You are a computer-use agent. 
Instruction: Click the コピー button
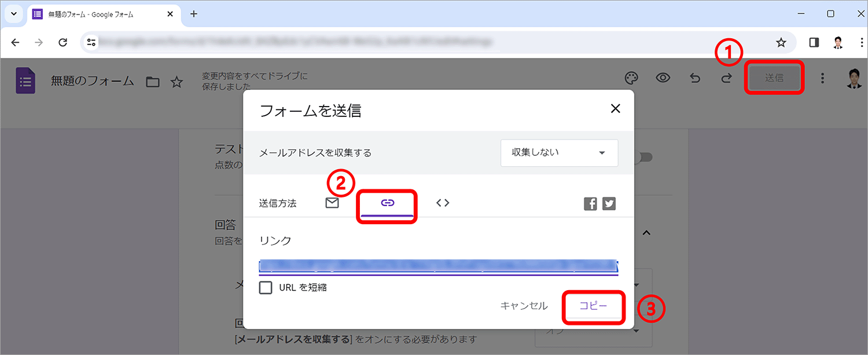pyautogui.click(x=594, y=306)
